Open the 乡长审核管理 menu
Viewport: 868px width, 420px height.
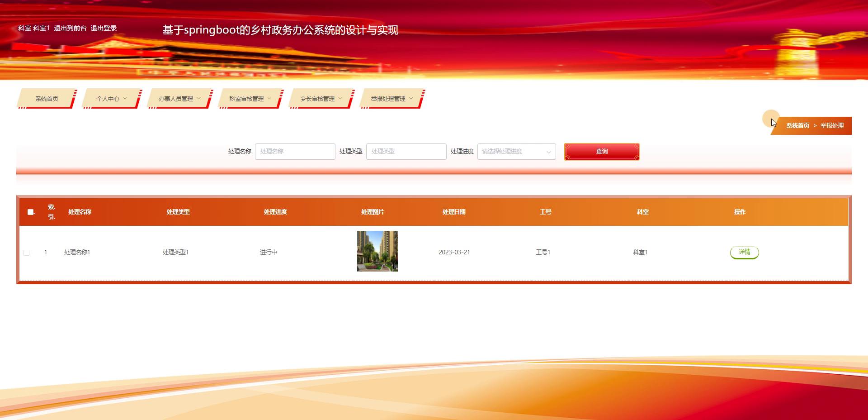321,99
